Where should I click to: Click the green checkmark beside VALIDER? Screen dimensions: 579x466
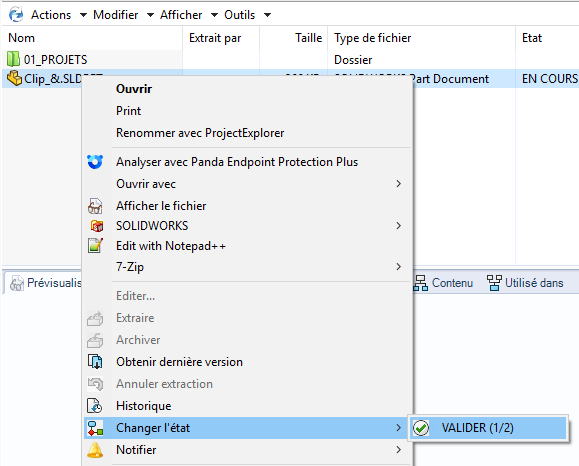(421, 428)
